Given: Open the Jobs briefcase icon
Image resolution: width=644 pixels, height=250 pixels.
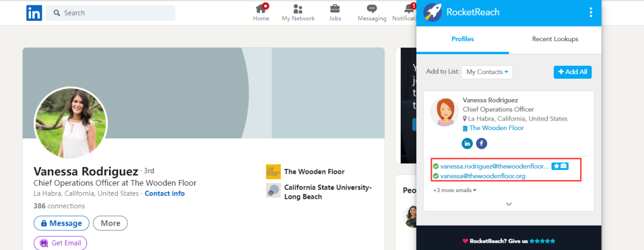Looking at the screenshot, I should pos(335,9).
